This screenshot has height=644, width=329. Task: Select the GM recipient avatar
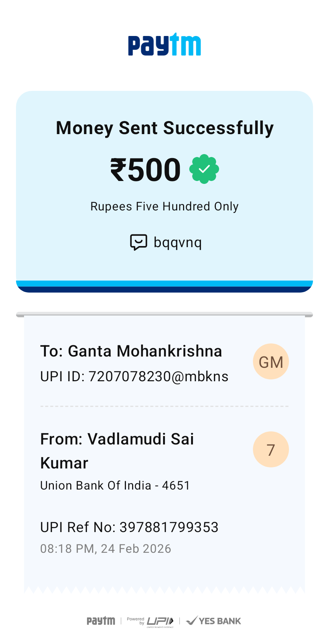[x=271, y=362]
